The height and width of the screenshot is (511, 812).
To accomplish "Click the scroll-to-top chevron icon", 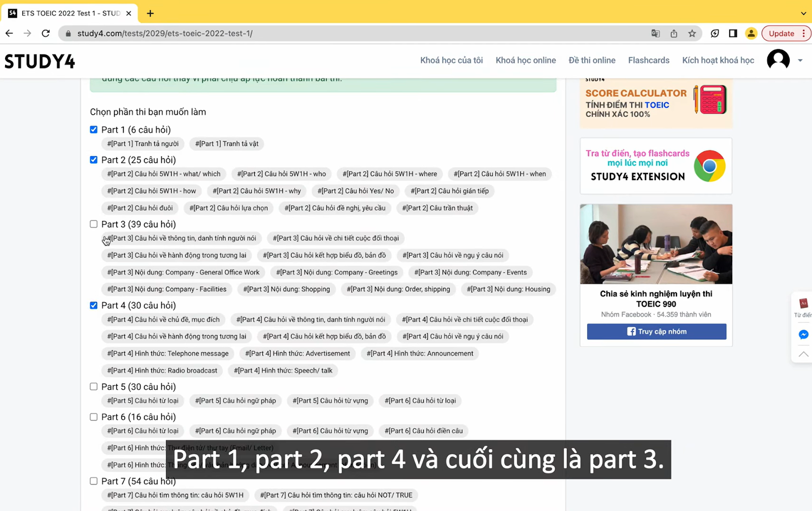I will click(x=803, y=354).
